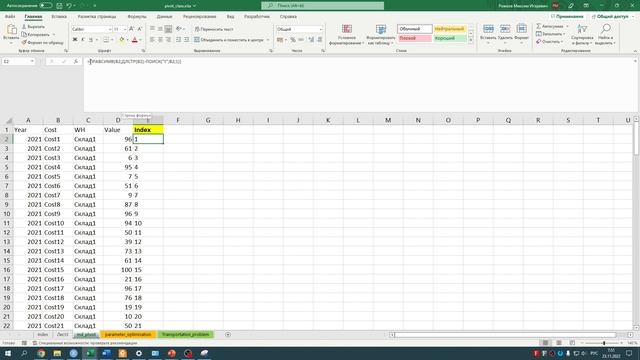The width and height of the screenshot is (640, 360).
Task: Open the Transportation_problem sheet tab
Action: click(x=185, y=335)
